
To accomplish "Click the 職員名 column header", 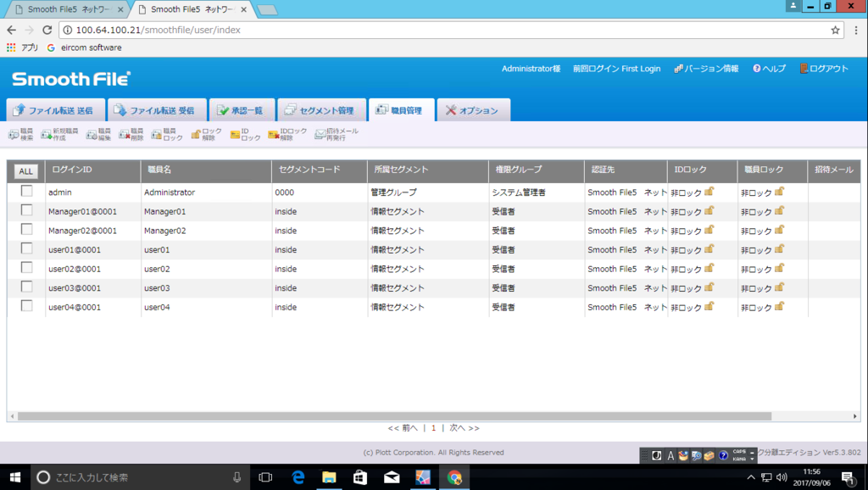I will point(206,171).
